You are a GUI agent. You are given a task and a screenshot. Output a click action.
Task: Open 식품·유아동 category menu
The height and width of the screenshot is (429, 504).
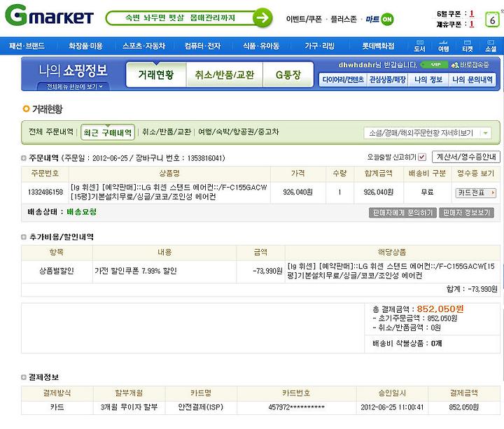pos(261,46)
